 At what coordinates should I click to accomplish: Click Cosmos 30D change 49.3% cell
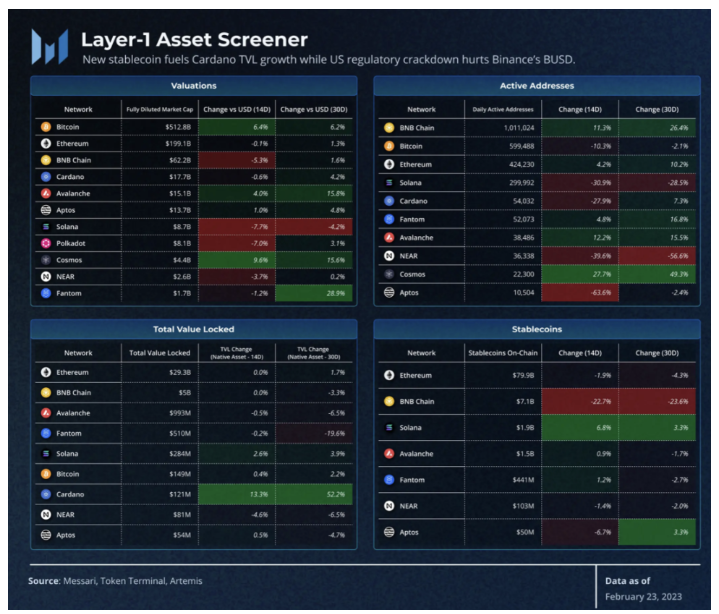coord(657,274)
